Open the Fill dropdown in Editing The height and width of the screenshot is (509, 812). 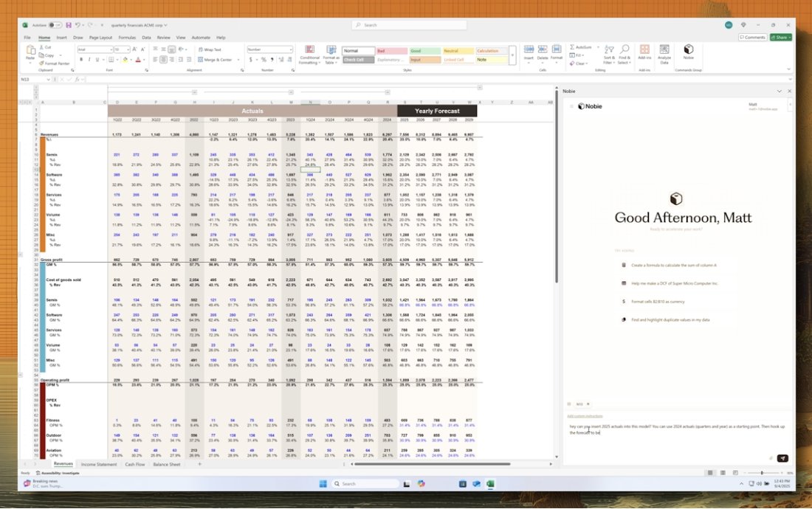tap(577, 55)
